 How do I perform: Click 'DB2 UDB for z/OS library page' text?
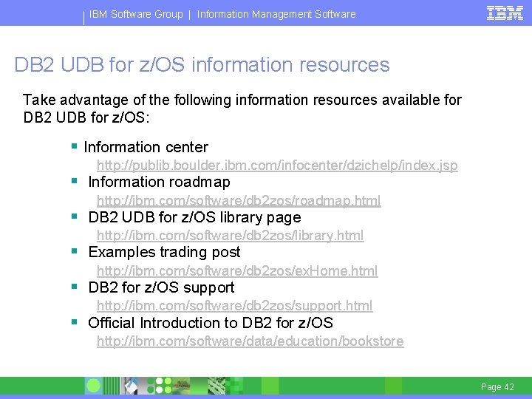pyautogui.click(x=194, y=217)
